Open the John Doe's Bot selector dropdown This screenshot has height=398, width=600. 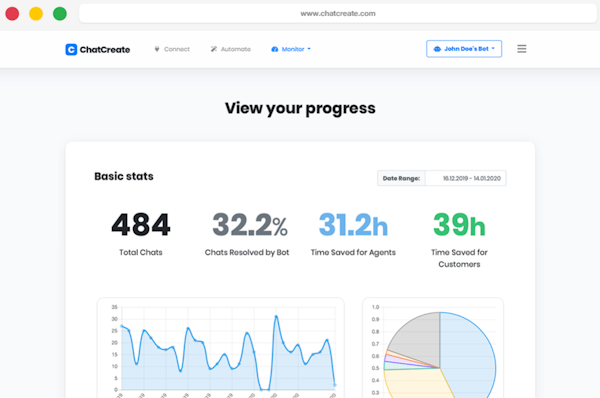(x=464, y=49)
